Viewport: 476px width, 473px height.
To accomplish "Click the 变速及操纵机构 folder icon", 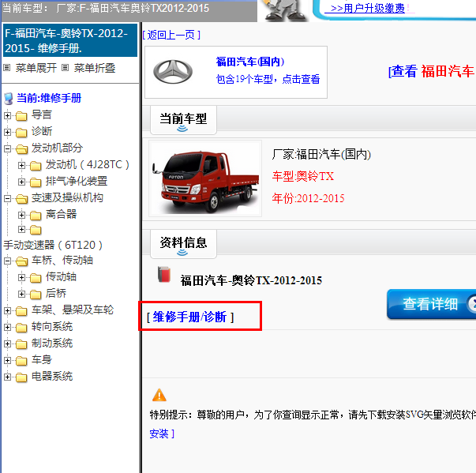I will click(x=21, y=198).
